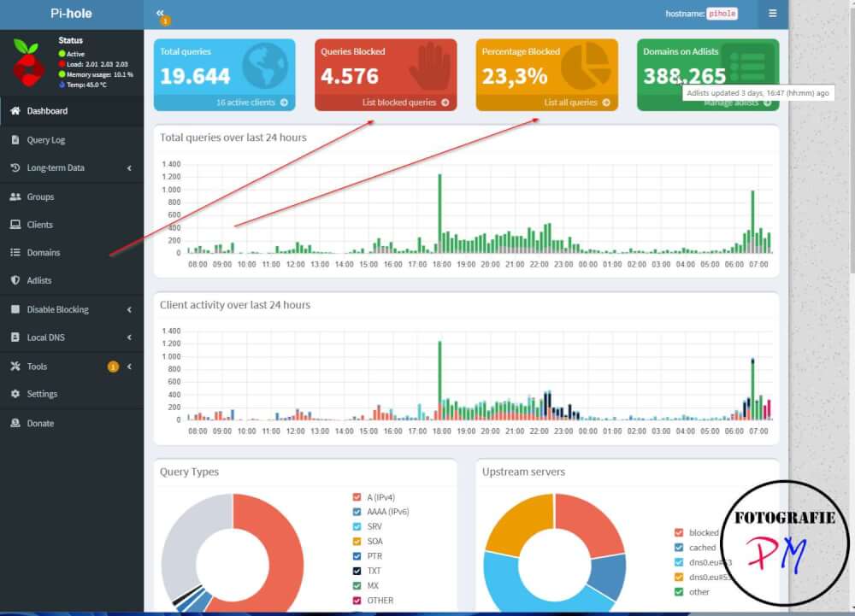855x616 pixels.
Task: Open Donate menu item
Action: click(72, 423)
